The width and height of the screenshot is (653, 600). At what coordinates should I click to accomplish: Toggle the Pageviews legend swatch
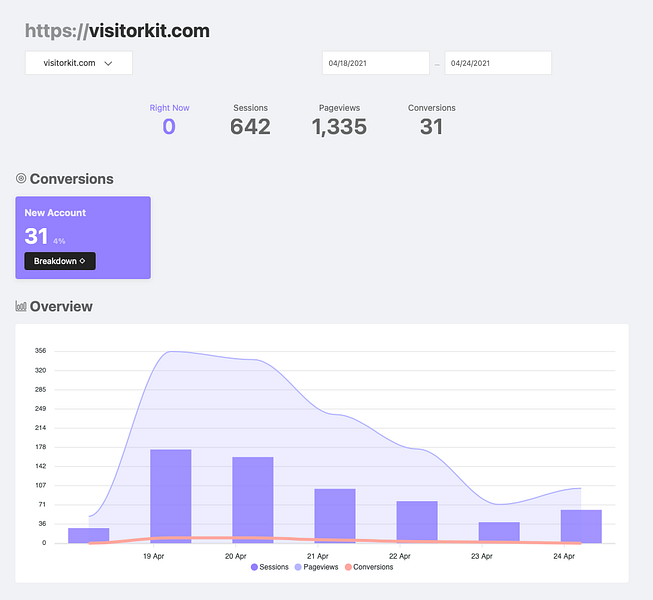[298, 567]
